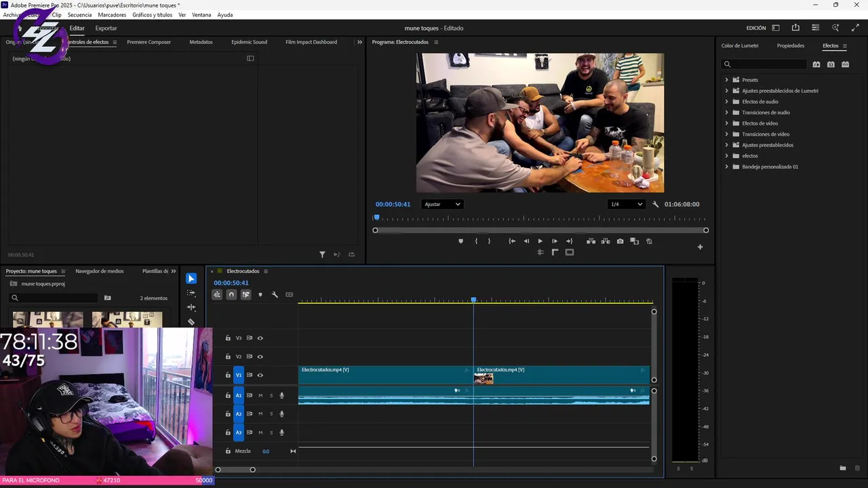868x488 pixels.
Task: Open the Marcadores menu
Action: pyautogui.click(x=112, y=15)
